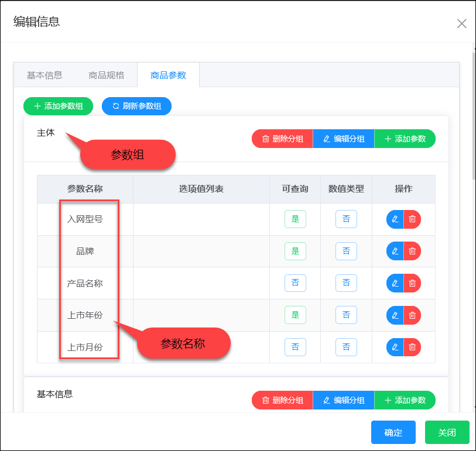Screen dimensions: 476x451
Task: Toggle 可查询 value for 产品名称
Action: click(x=295, y=283)
